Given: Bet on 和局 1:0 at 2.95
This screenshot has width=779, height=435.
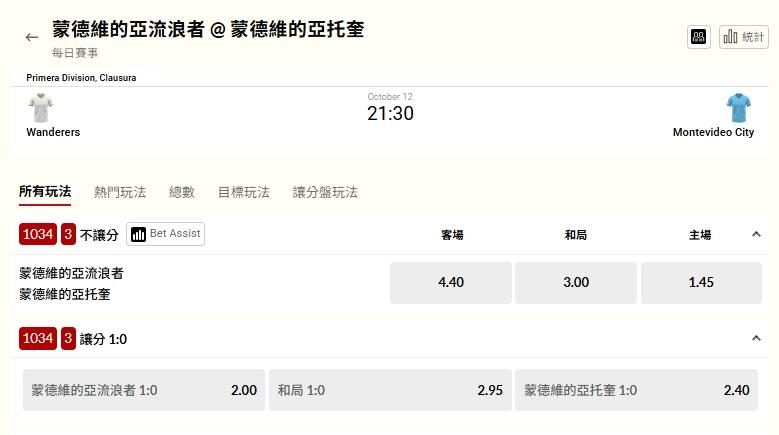Looking at the screenshot, I should 390,391.
